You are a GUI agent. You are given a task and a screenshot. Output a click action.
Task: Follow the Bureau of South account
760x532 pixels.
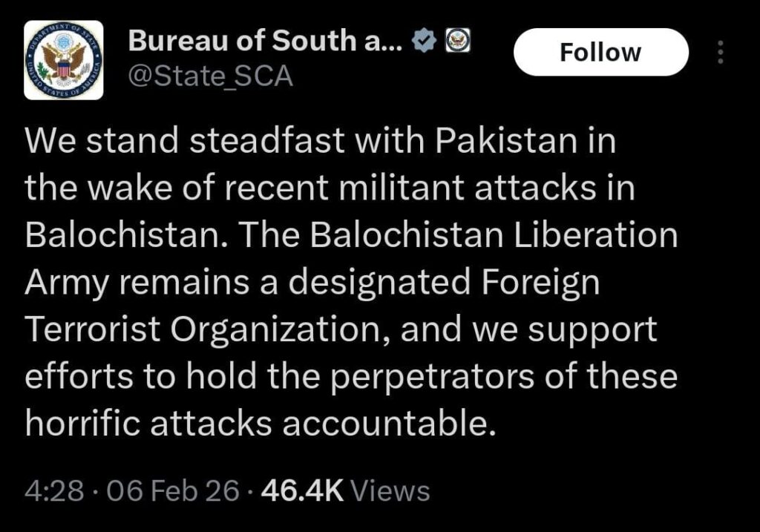click(x=600, y=52)
